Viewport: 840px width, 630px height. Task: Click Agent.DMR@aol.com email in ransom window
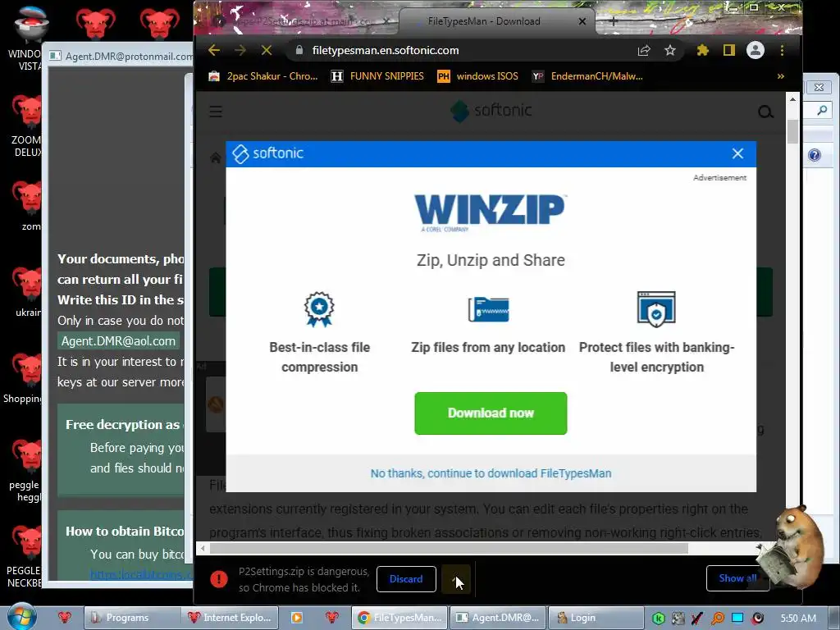coord(118,341)
